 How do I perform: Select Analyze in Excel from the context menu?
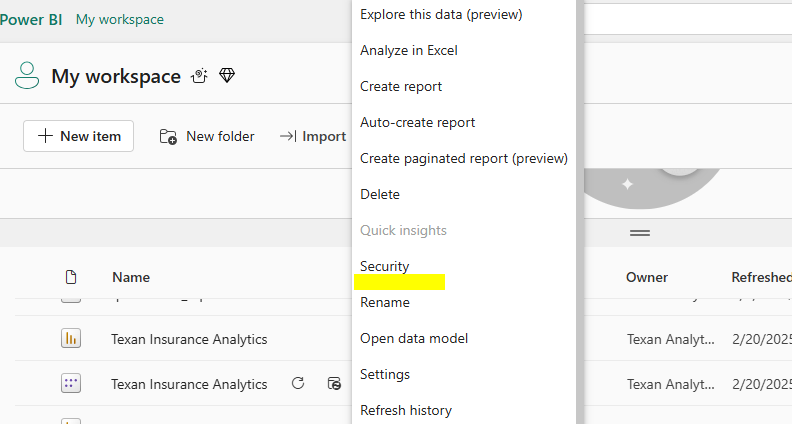[408, 50]
